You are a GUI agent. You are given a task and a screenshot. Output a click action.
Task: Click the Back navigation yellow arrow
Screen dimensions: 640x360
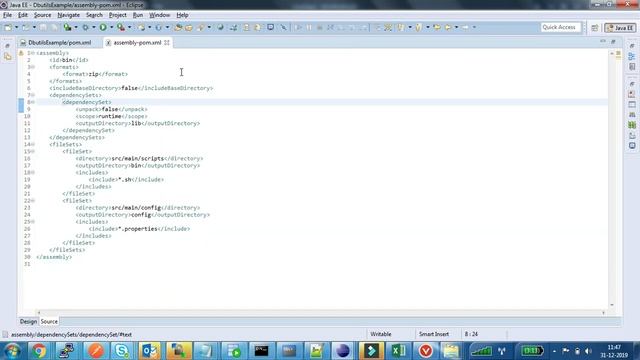click(x=448, y=27)
